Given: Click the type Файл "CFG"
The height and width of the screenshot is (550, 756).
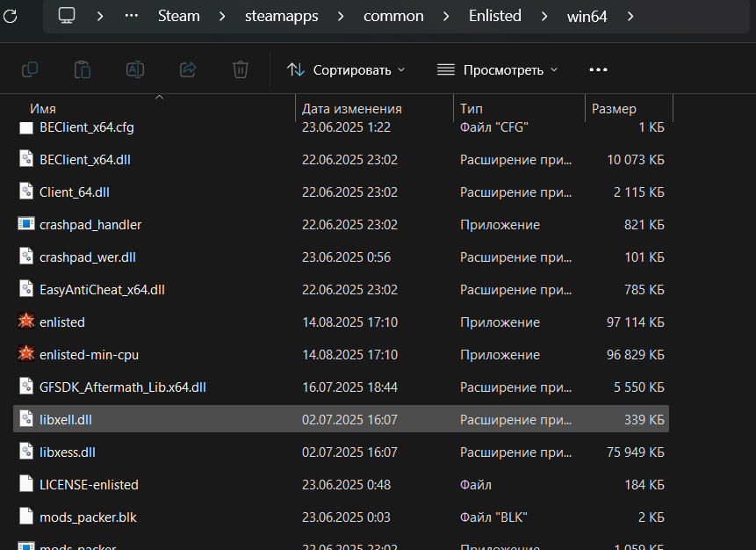Looking at the screenshot, I should 494,127.
